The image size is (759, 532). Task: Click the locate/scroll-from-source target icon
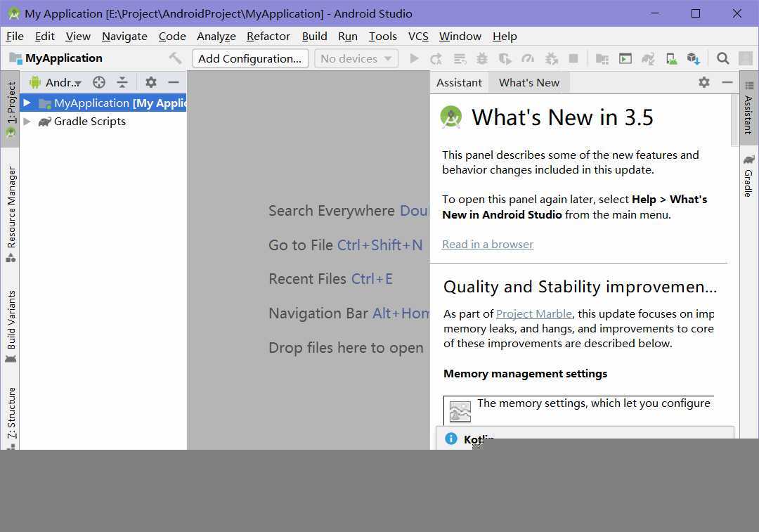tap(99, 82)
